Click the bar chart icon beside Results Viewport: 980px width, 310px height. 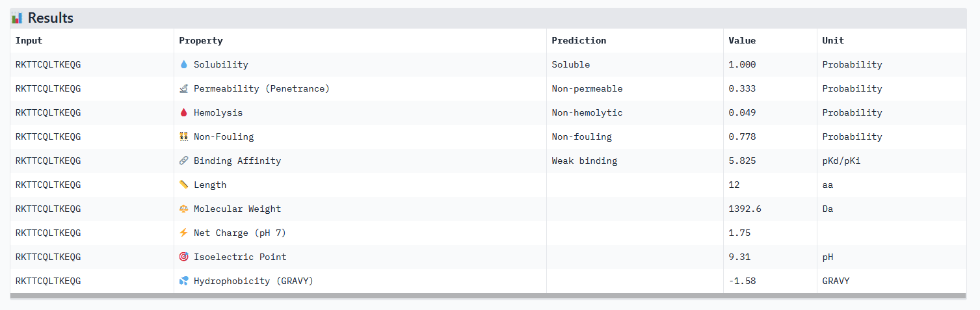coord(18,18)
